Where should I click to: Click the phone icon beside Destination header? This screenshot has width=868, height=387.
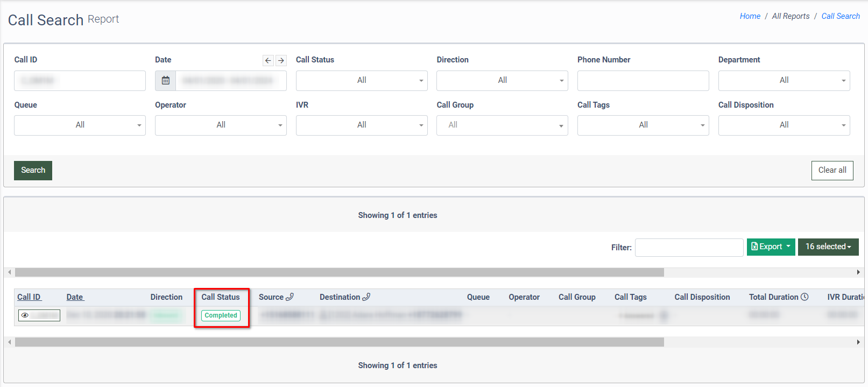click(x=366, y=297)
